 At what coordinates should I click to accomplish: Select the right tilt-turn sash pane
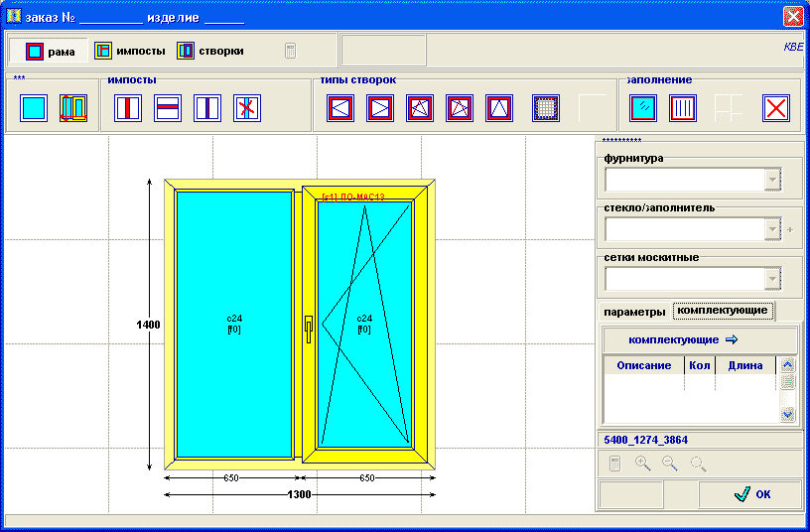point(364,325)
